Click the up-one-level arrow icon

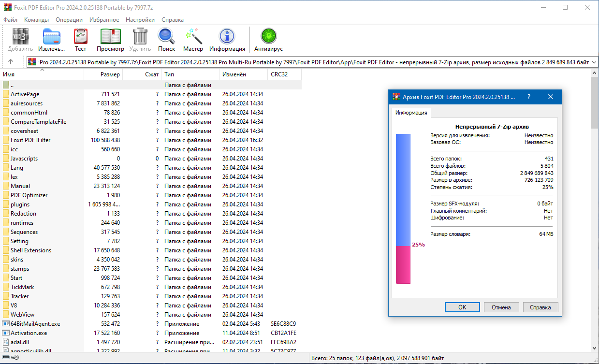pyautogui.click(x=11, y=62)
